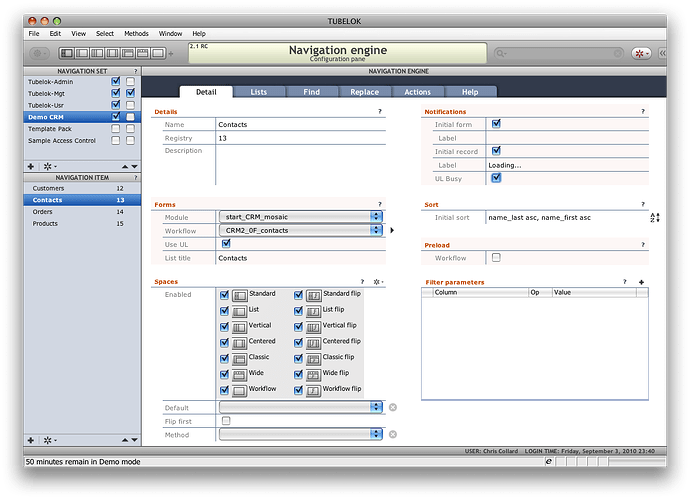Open help for the Details section
Viewport: 690px width, 498px height.
click(380, 111)
